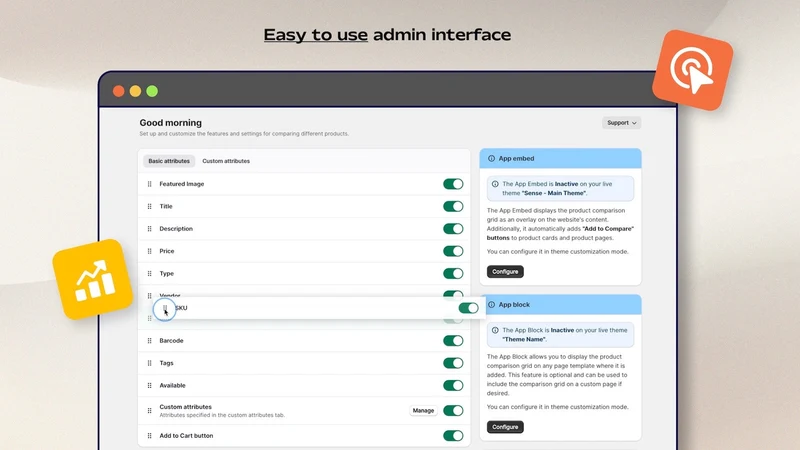Click the drag handle for Featured Image
Viewport: 800px width, 450px height.
point(149,184)
